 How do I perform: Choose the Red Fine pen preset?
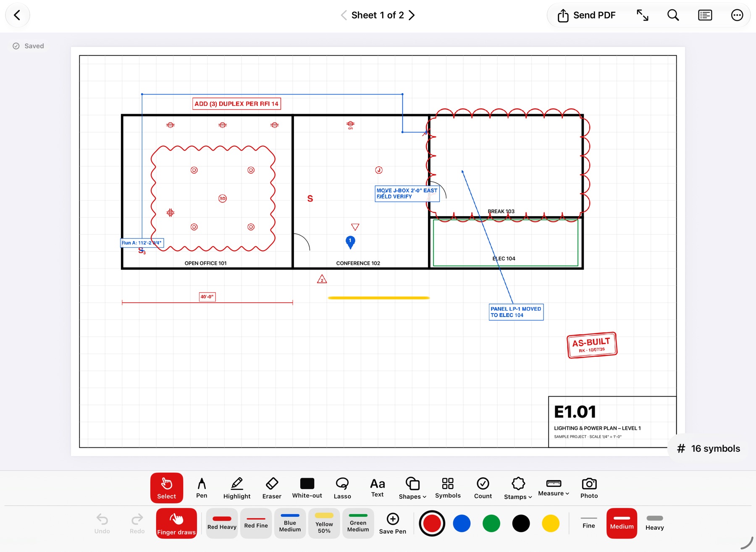click(x=256, y=523)
